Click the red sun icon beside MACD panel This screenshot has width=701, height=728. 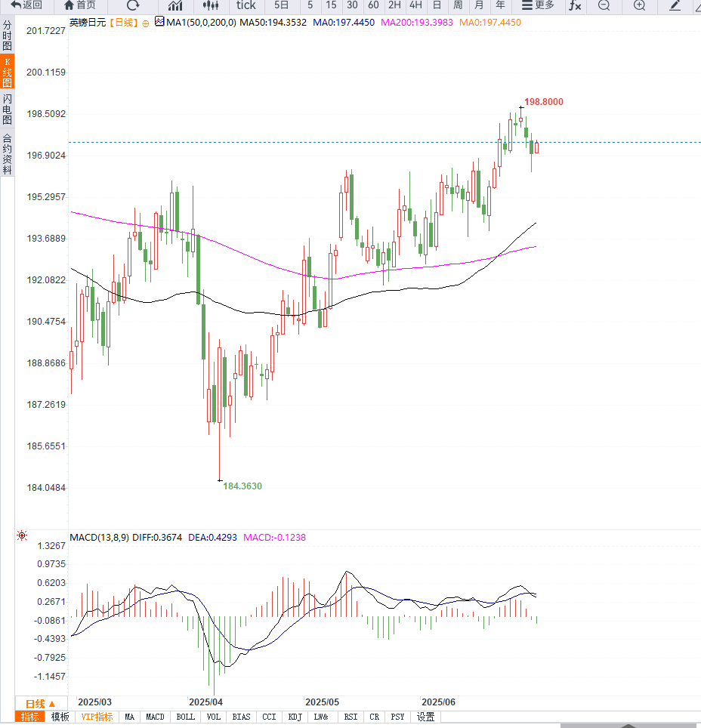(x=22, y=535)
